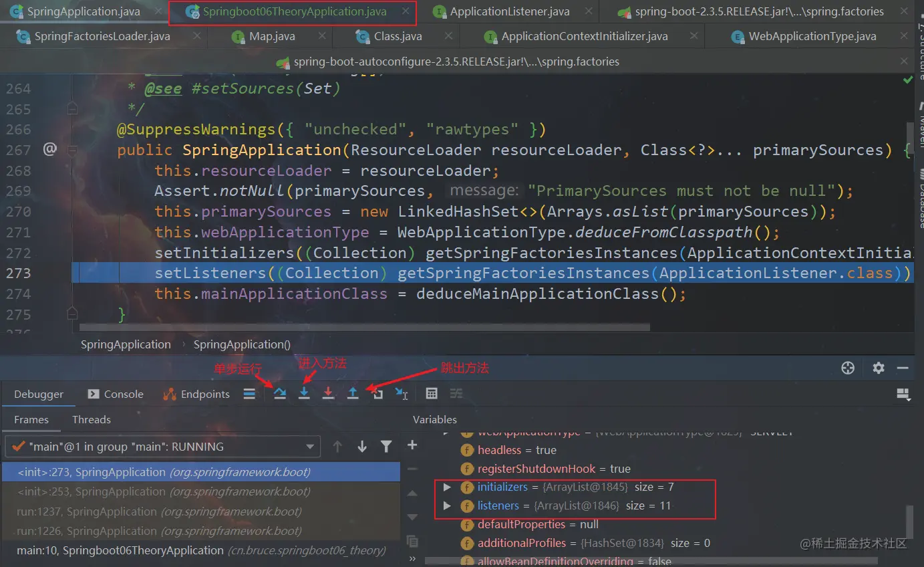The width and height of the screenshot is (924, 567).
Task: Click the Step Over debugger icon
Action: pos(280,394)
